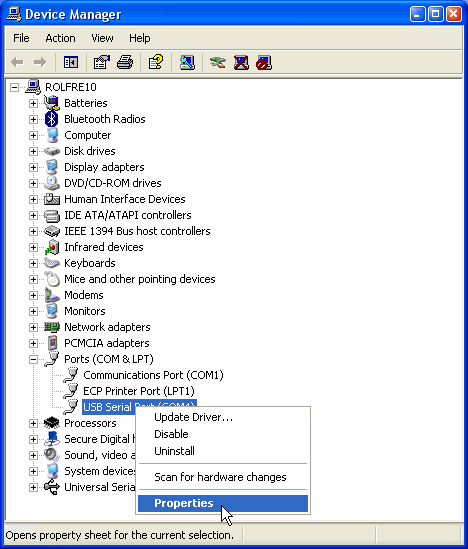Open the File menu
Image resolution: width=468 pixels, height=549 pixels.
pyautogui.click(x=21, y=38)
